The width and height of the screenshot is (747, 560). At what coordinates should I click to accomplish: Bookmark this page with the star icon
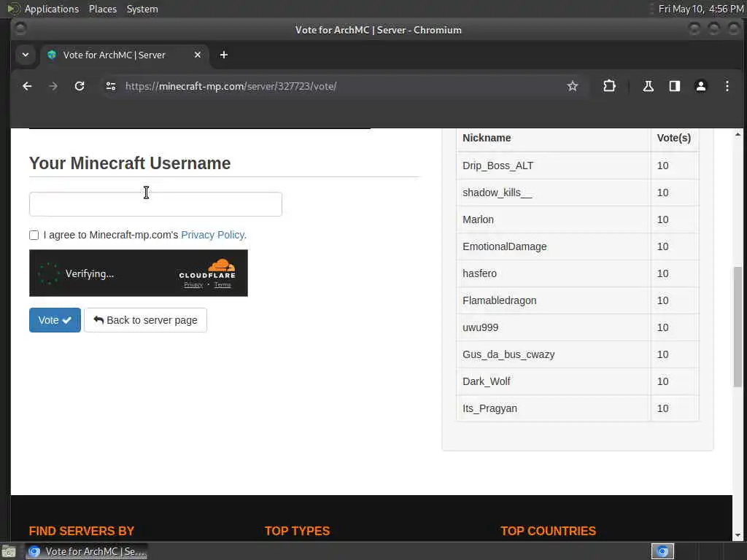pyautogui.click(x=572, y=86)
